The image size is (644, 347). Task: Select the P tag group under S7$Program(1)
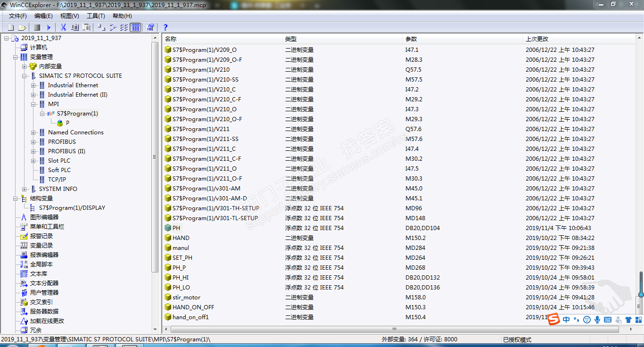click(68, 123)
